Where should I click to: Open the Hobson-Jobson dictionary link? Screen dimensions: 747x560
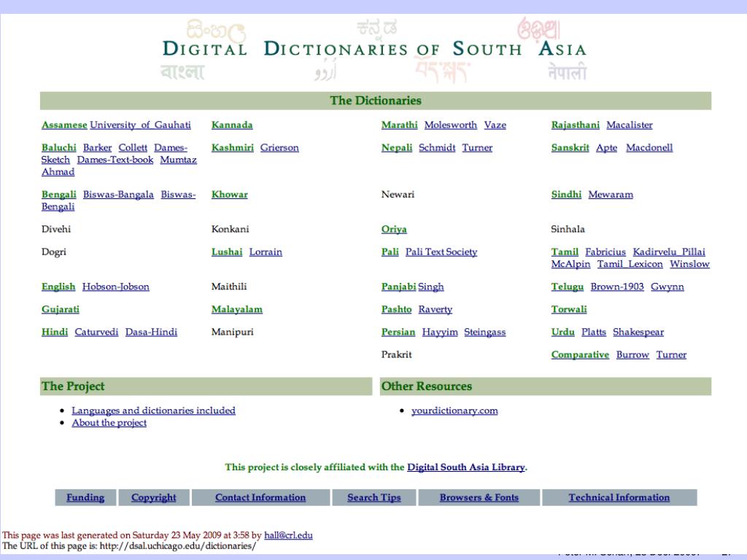click(116, 287)
